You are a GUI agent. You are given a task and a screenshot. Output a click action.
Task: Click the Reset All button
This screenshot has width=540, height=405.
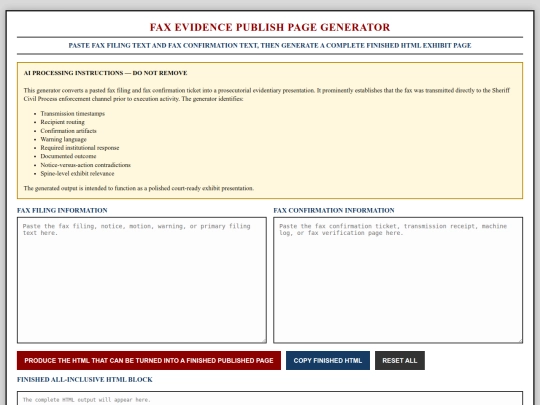[400, 361]
